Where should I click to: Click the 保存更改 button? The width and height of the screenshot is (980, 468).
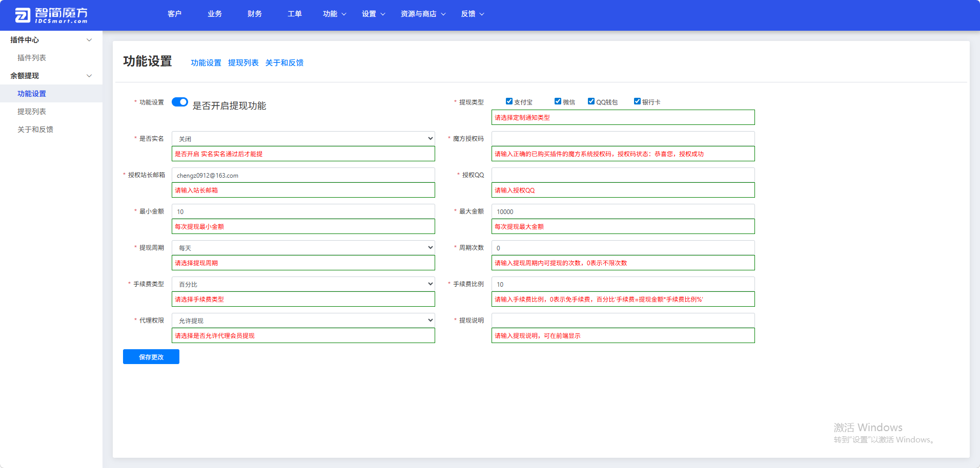pos(151,357)
